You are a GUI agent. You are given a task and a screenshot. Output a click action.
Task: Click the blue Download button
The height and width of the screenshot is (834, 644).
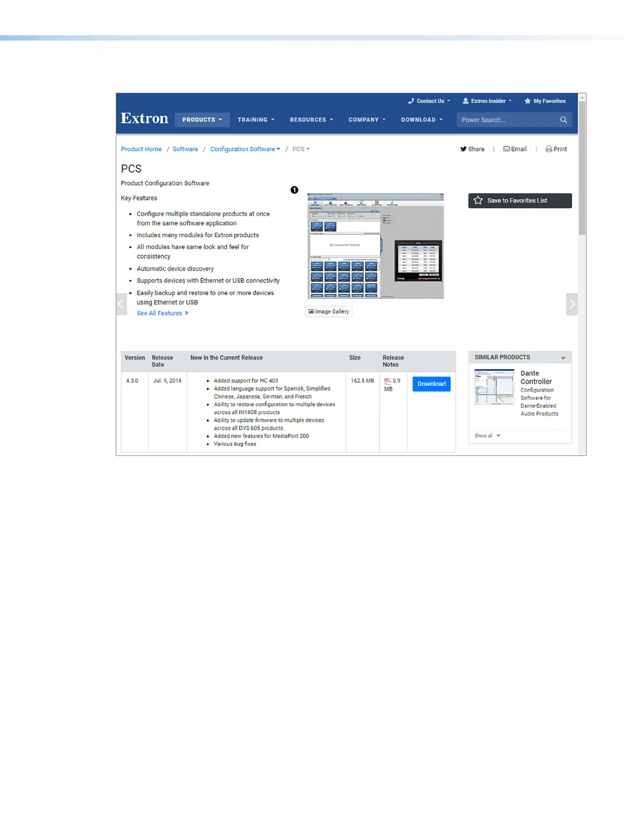click(431, 384)
